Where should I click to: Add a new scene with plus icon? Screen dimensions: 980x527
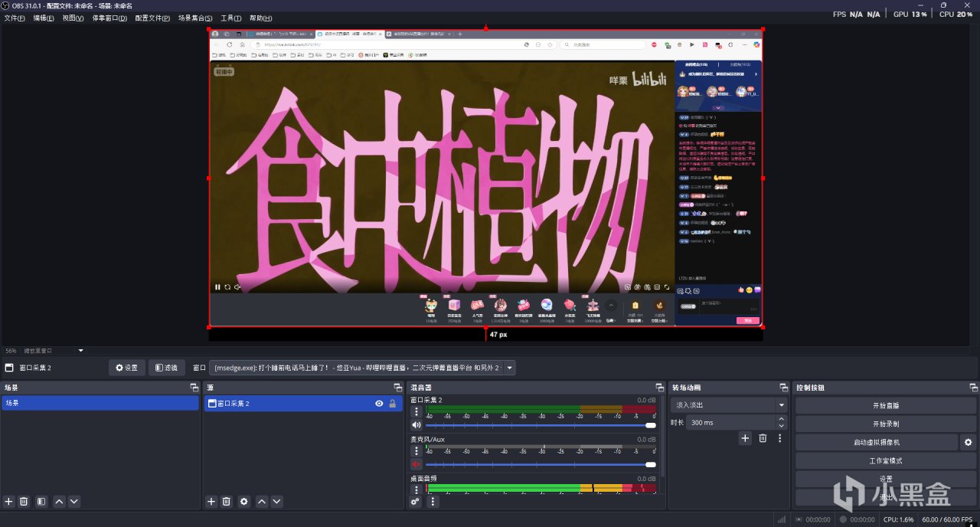click(9, 502)
